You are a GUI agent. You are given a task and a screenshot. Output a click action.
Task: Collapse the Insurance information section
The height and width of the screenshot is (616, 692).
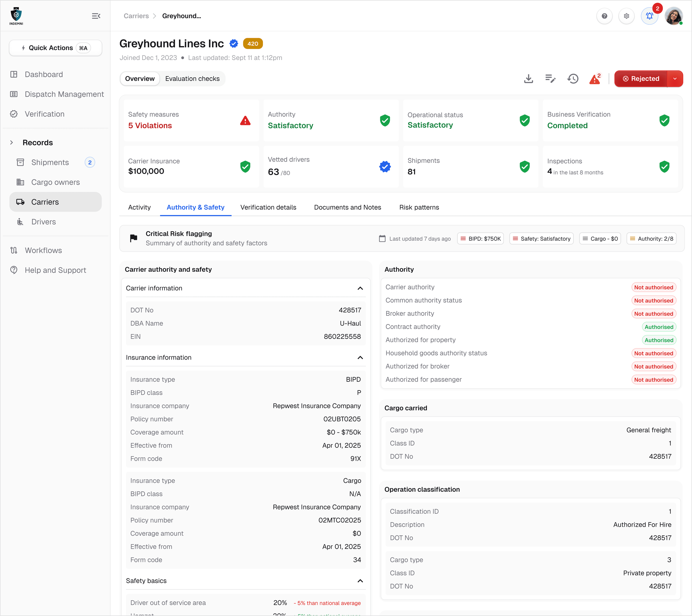click(360, 358)
